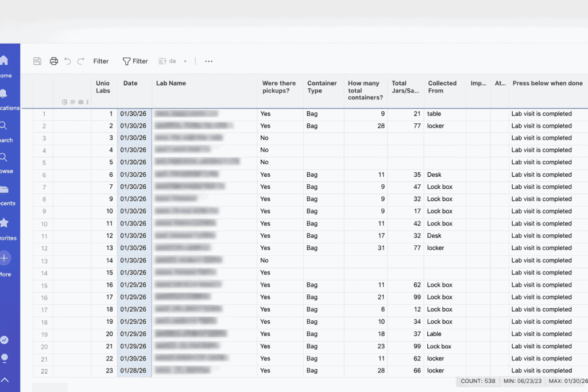Click the attachments icon in the header row

tap(80, 102)
